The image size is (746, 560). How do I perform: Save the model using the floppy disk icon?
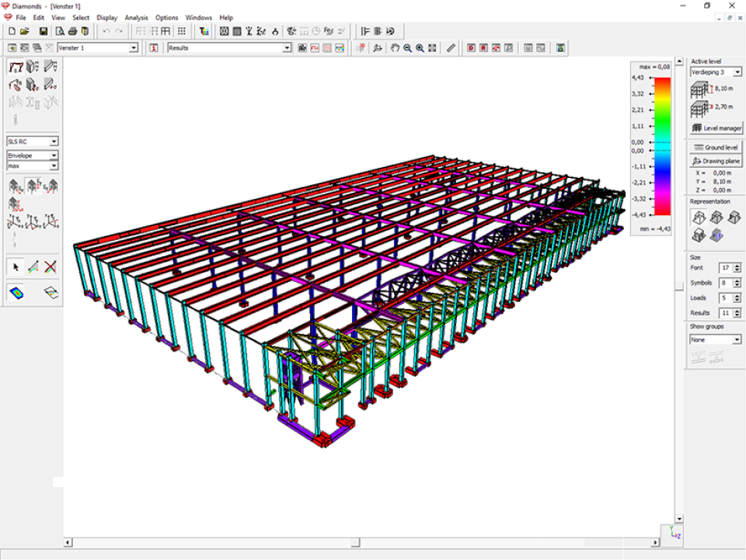pyautogui.click(x=44, y=31)
